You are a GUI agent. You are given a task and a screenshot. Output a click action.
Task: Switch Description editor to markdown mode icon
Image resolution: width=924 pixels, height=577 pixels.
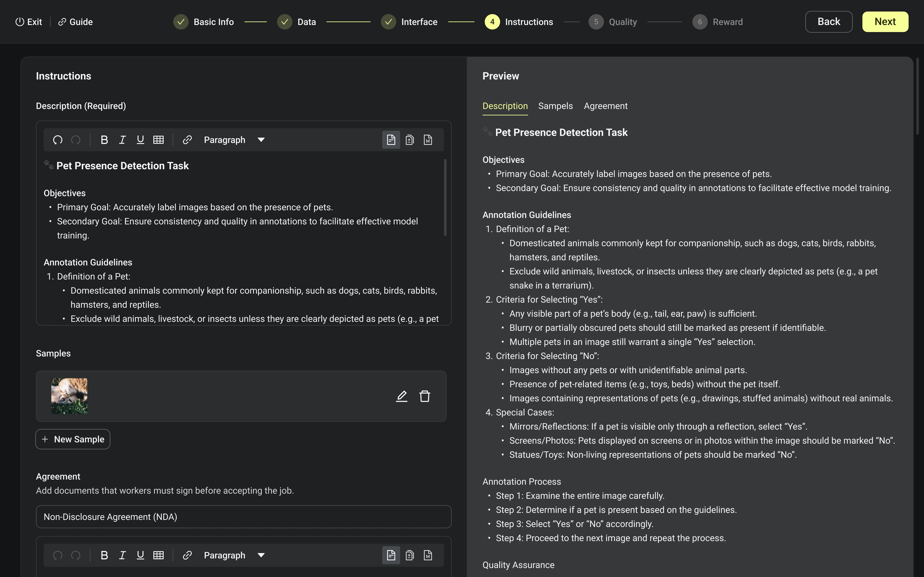point(428,140)
